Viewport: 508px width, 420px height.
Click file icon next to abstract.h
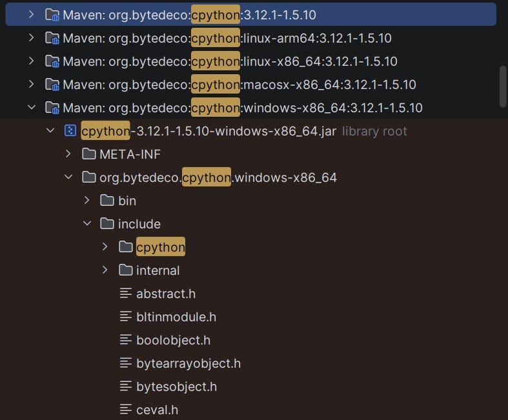click(126, 294)
